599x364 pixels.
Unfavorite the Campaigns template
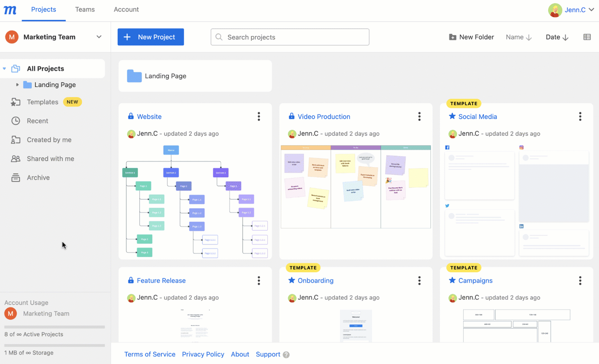(453, 280)
